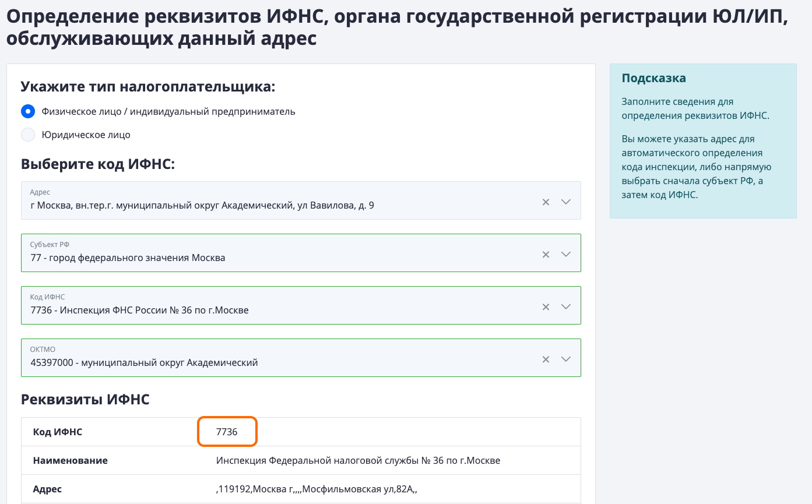Select the Юридическое лицо radio button

click(28, 135)
